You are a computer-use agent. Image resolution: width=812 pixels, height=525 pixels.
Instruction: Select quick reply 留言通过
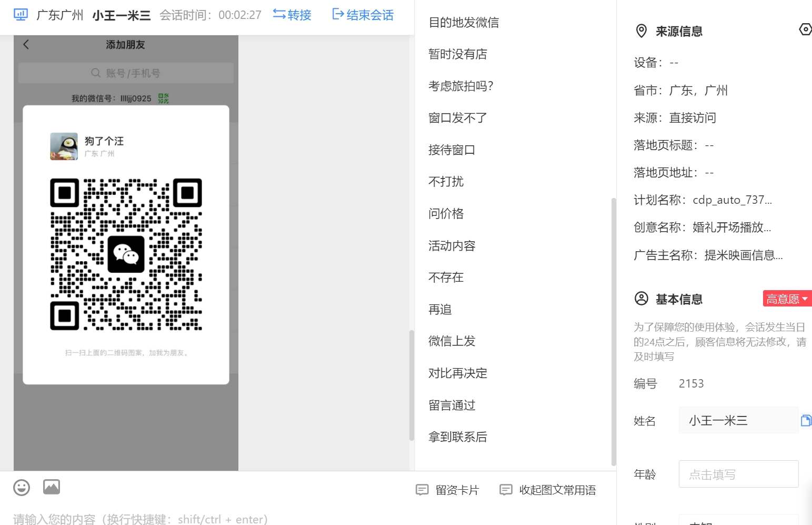point(452,405)
